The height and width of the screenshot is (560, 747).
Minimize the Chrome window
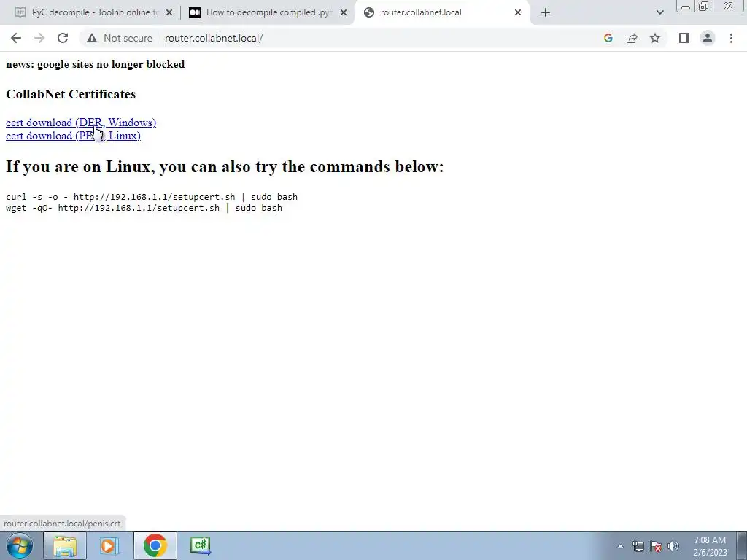(x=686, y=7)
